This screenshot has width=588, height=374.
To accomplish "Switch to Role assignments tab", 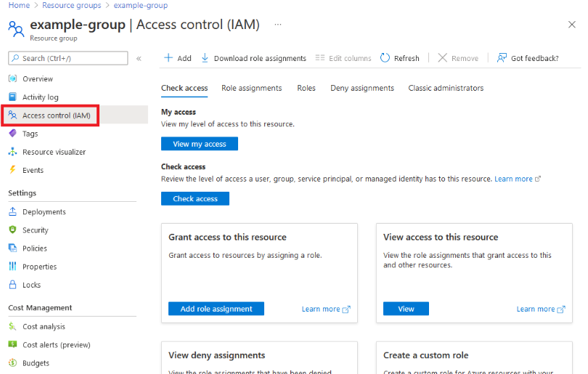I will coord(252,88).
